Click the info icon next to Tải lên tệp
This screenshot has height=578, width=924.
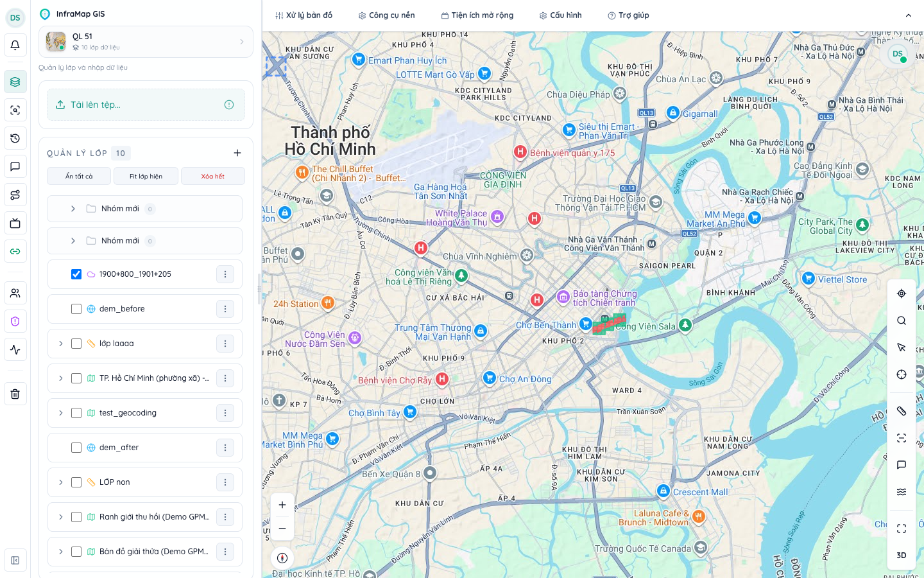pos(229,105)
